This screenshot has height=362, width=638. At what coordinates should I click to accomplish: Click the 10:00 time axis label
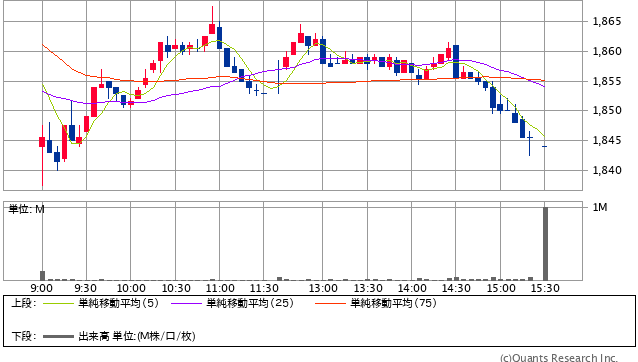tap(131, 288)
